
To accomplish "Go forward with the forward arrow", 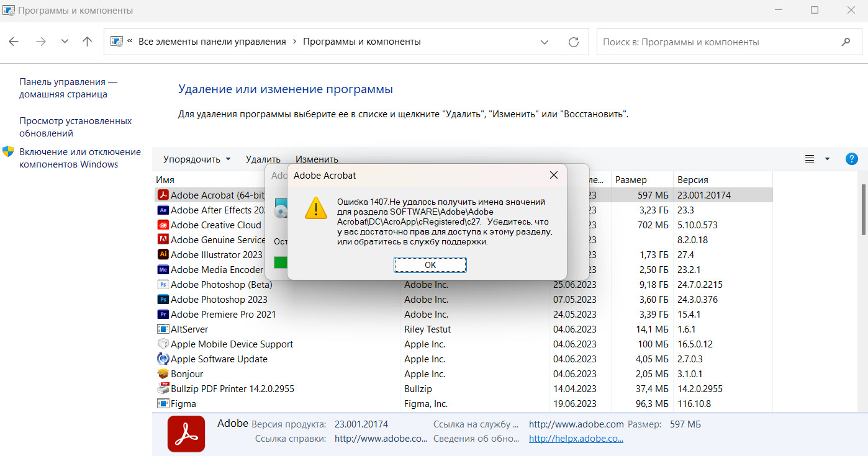I will [x=41, y=42].
